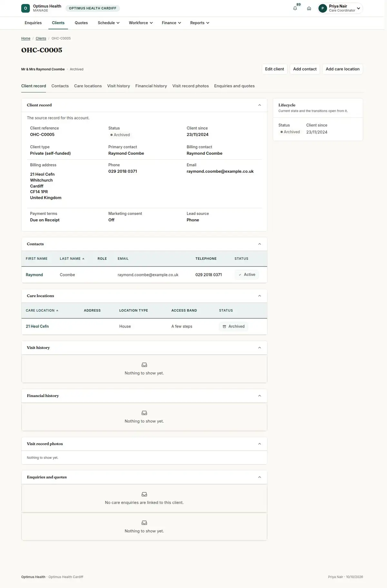This screenshot has width=387, height=588.
Task: Click the Active status checkmark for Raymond
Action: (240, 275)
